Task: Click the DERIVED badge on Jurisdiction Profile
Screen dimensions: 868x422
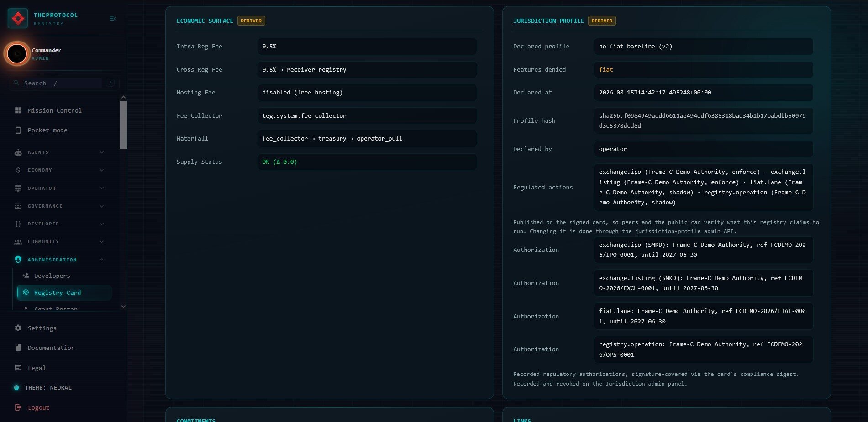Action: coord(602,21)
